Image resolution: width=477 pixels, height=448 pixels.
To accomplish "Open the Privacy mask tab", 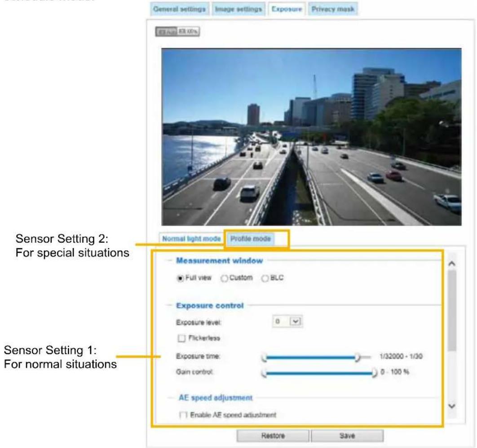I will (333, 9).
